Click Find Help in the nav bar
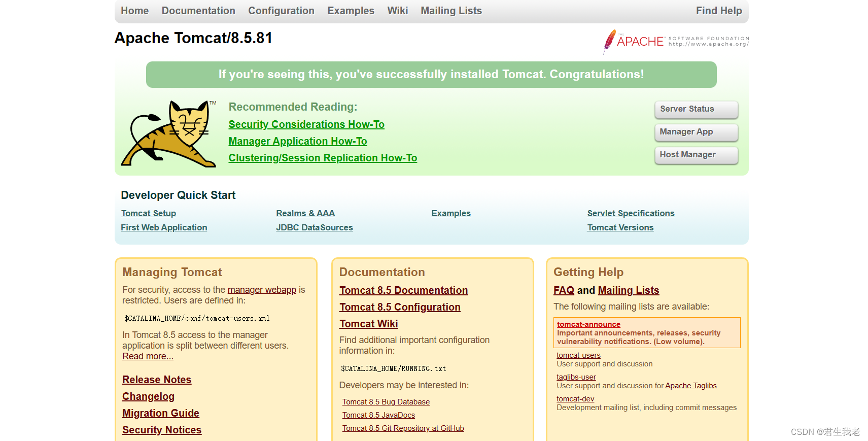868x441 pixels. click(719, 11)
